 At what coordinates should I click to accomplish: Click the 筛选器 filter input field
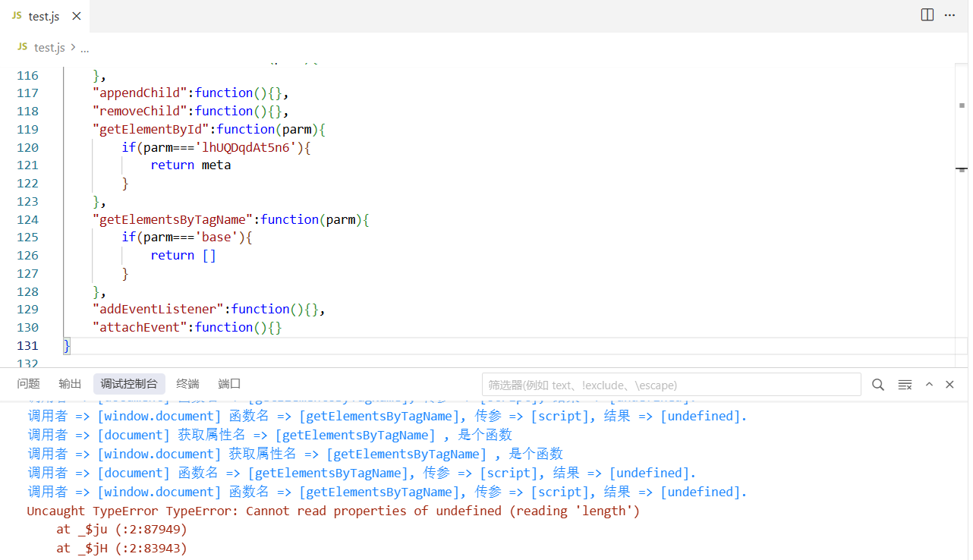(671, 385)
